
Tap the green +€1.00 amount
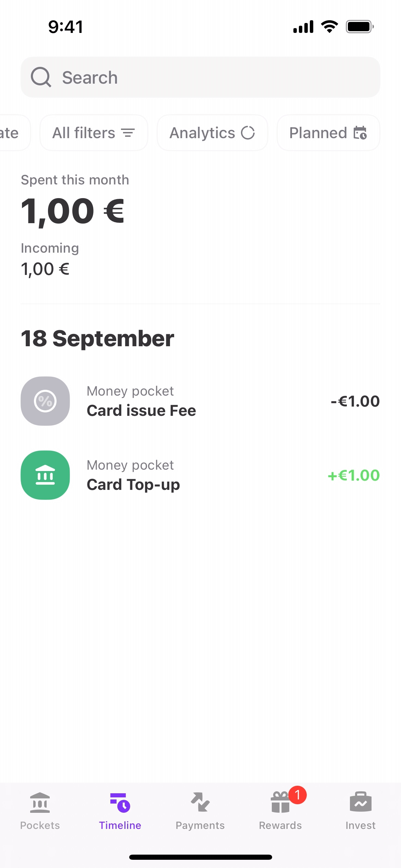coord(354,475)
